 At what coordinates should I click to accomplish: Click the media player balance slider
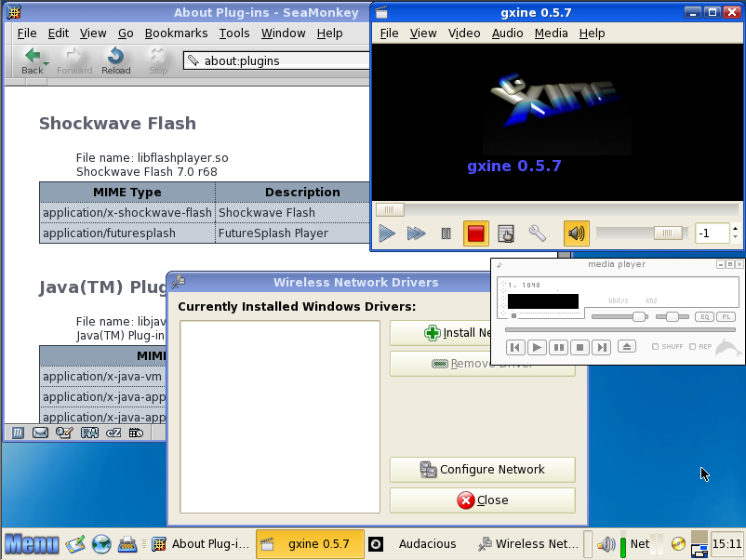[672, 317]
